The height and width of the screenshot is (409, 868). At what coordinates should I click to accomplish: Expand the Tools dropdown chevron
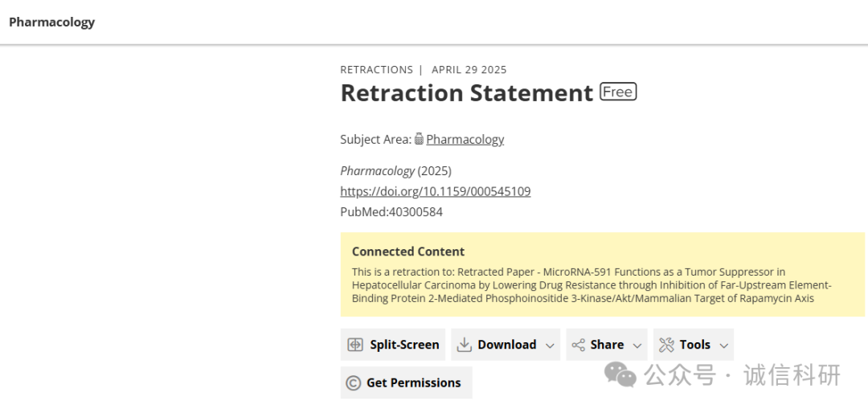[x=724, y=346]
